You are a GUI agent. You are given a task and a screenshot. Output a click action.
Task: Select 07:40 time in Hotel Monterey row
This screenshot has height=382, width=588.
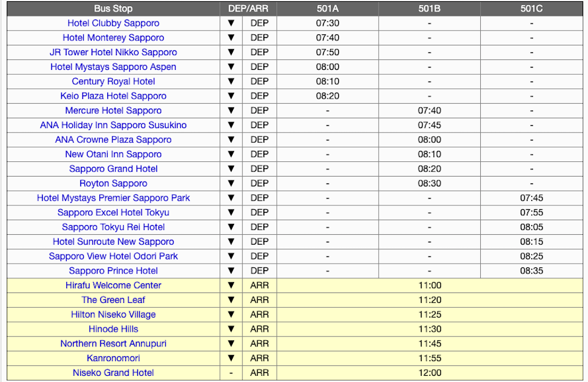(x=328, y=38)
